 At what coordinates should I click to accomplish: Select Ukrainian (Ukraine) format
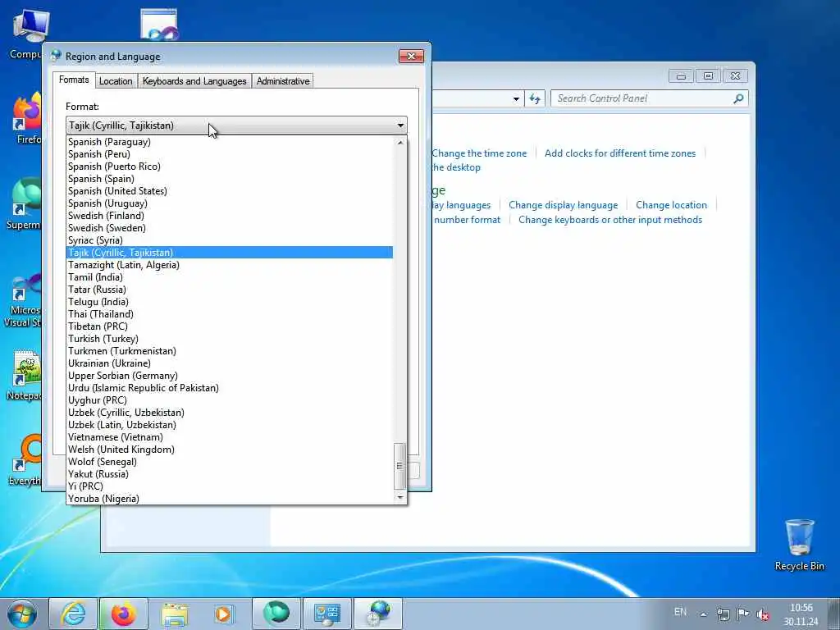click(230, 363)
